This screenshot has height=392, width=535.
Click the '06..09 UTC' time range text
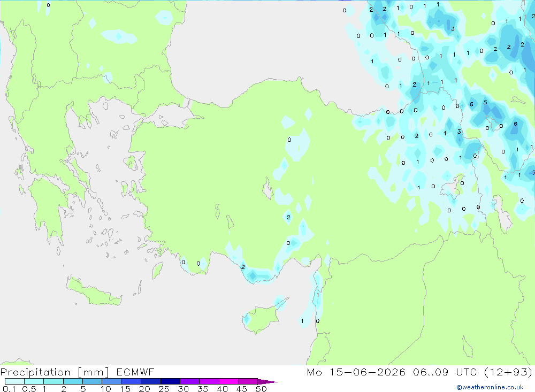(x=446, y=372)
